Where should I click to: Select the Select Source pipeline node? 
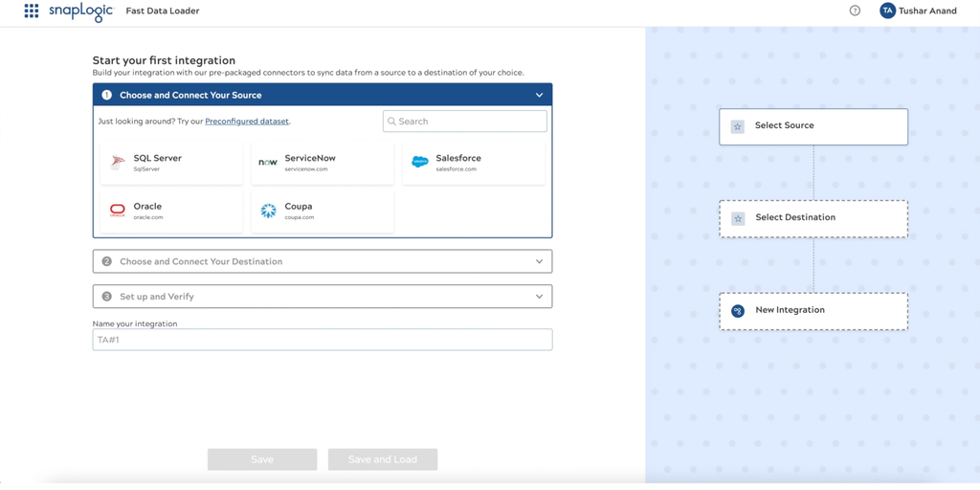click(813, 126)
